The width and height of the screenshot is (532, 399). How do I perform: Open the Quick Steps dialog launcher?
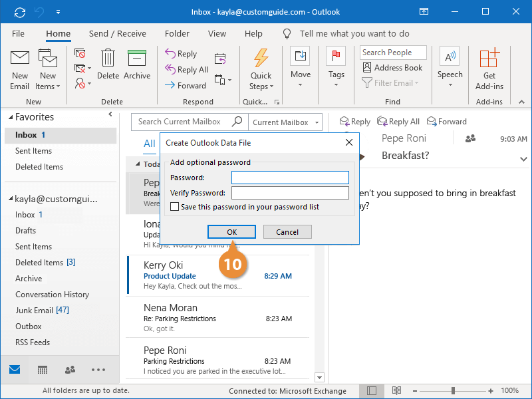click(x=277, y=102)
